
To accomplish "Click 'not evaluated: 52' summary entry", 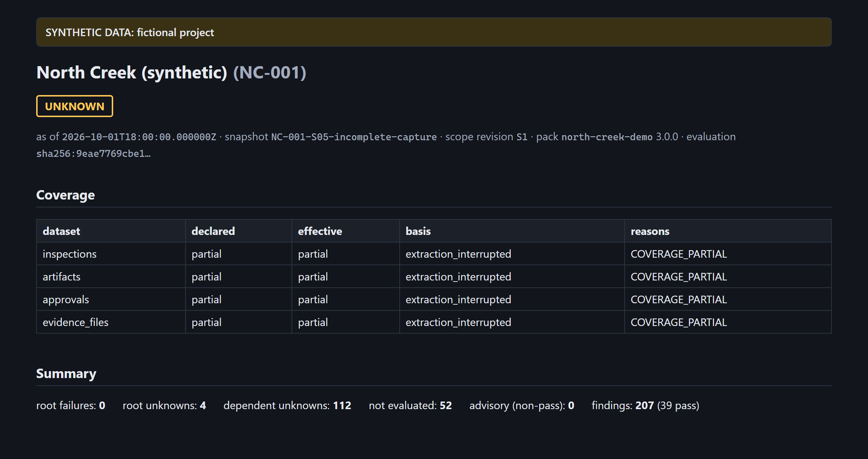I will [x=410, y=406].
